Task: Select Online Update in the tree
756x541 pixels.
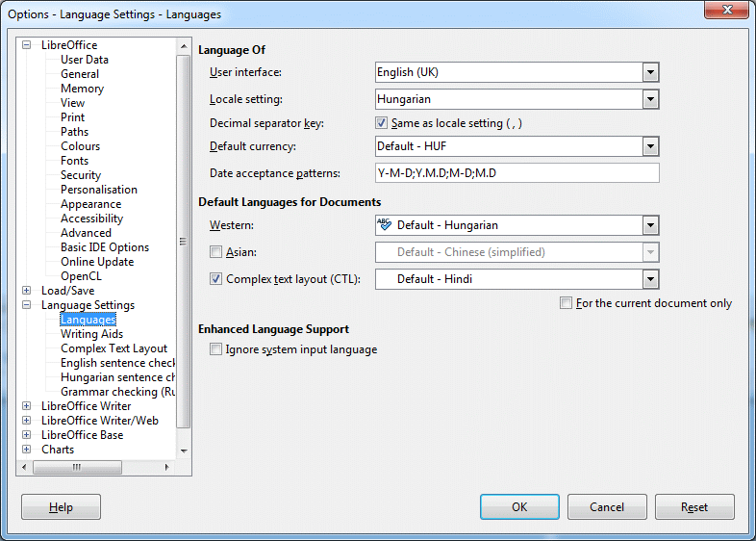Action: (x=96, y=262)
